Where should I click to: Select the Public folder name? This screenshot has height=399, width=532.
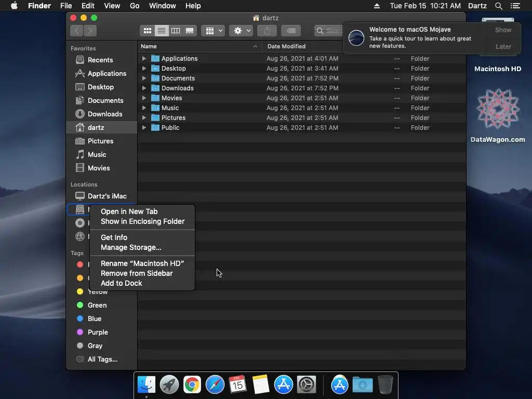170,128
